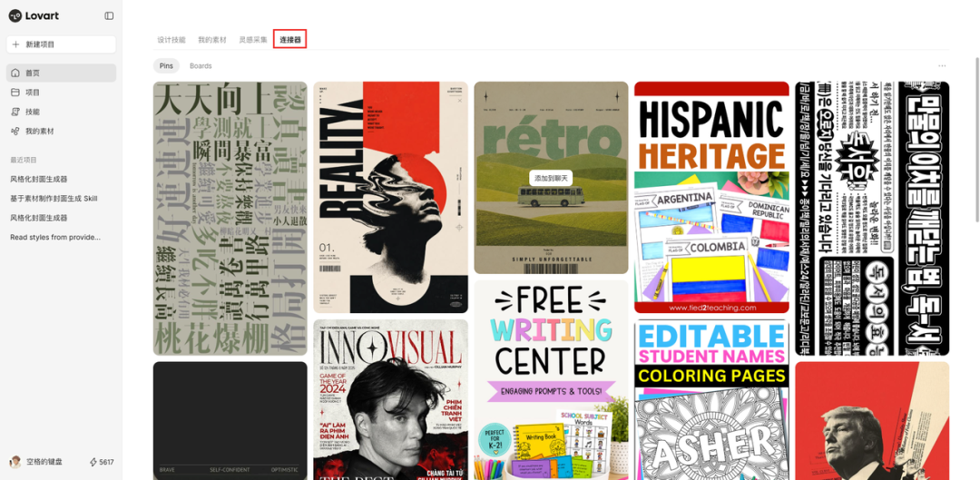
Task: Switch to the 连接器 tab
Action: 290,39
